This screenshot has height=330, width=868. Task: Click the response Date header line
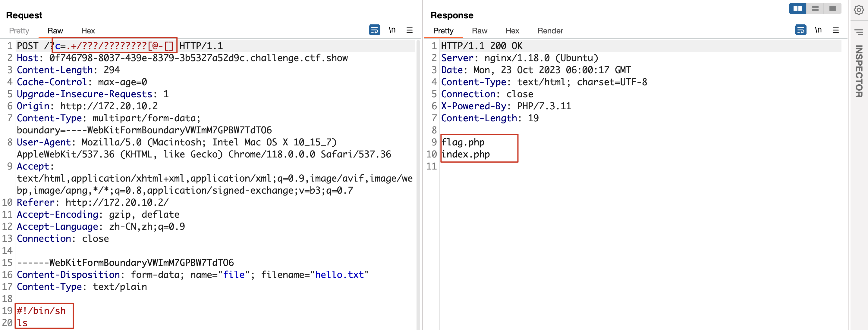point(536,70)
